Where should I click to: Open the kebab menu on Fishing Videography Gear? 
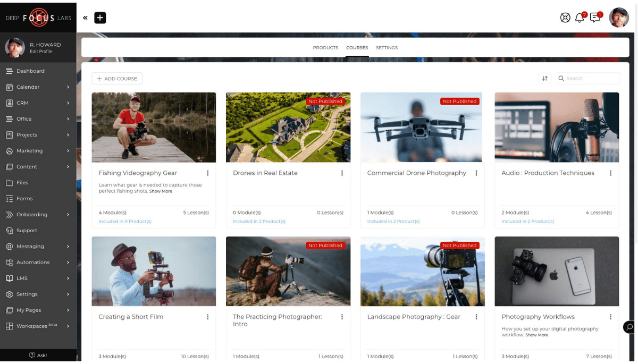(x=208, y=173)
